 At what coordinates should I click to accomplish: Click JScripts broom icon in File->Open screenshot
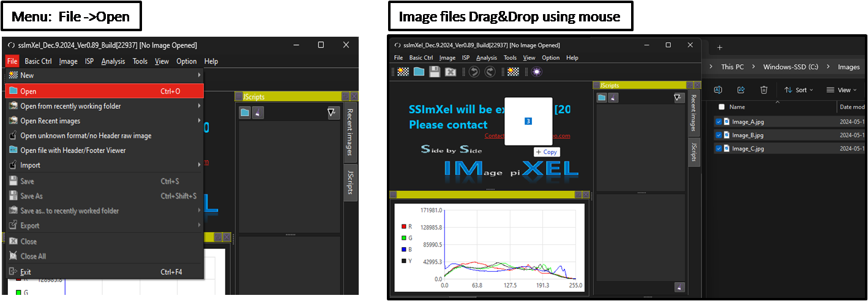pyautogui.click(x=258, y=113)
